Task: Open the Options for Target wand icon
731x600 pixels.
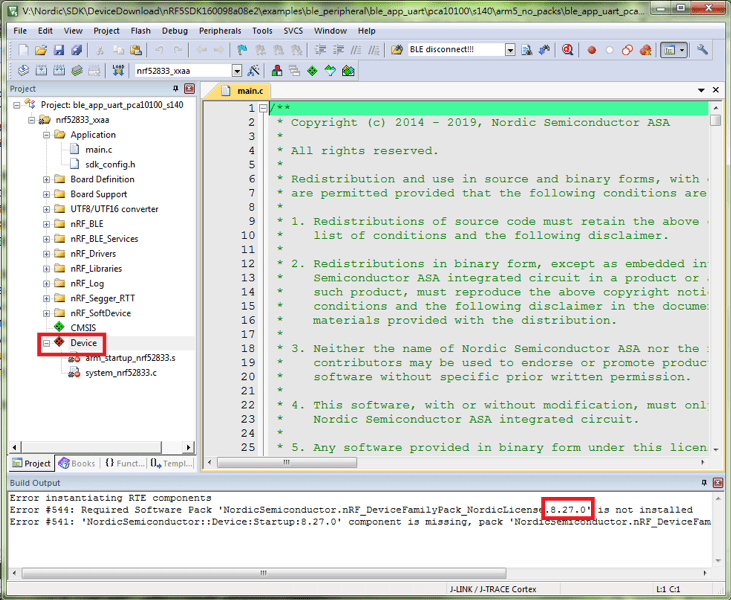Action: pos(254,71)
